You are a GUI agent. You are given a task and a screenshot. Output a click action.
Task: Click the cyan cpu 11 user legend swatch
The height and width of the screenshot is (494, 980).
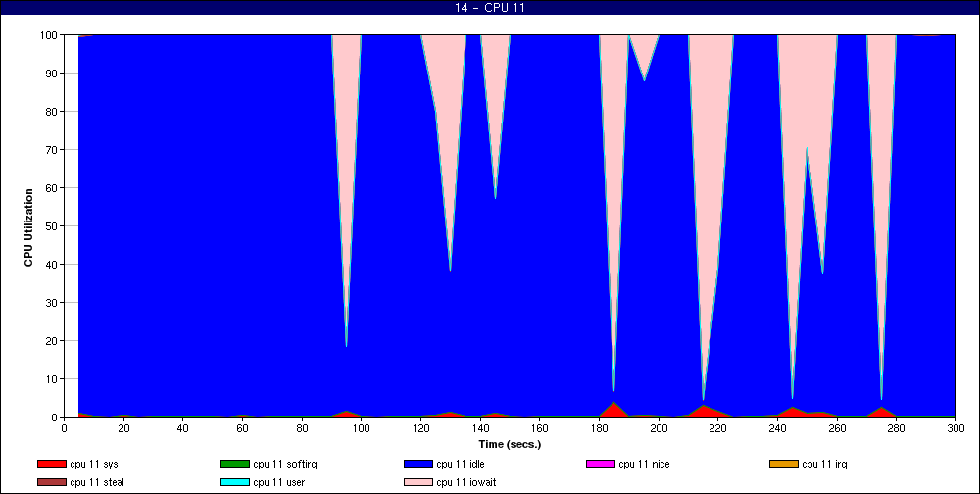235,483
